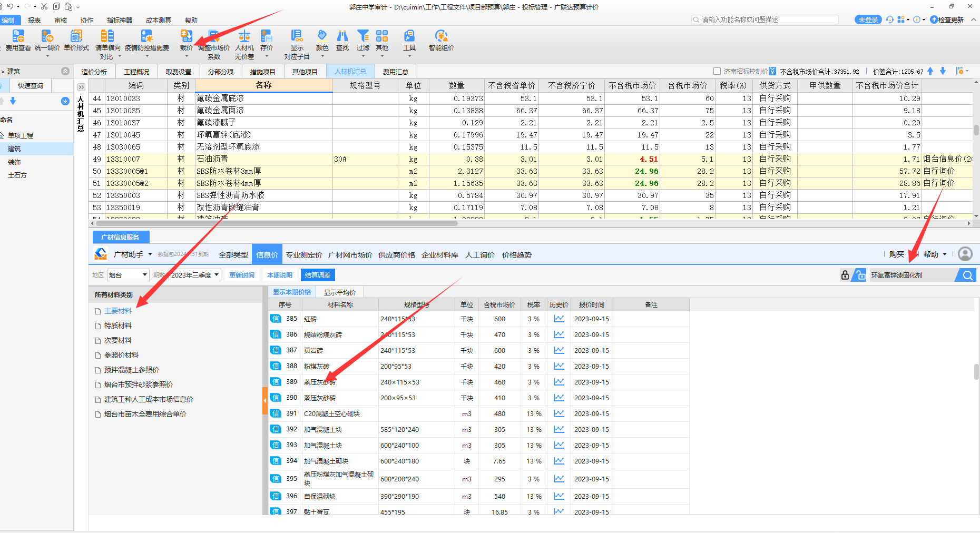Open the 审核 menu tab

click(61, 20)
